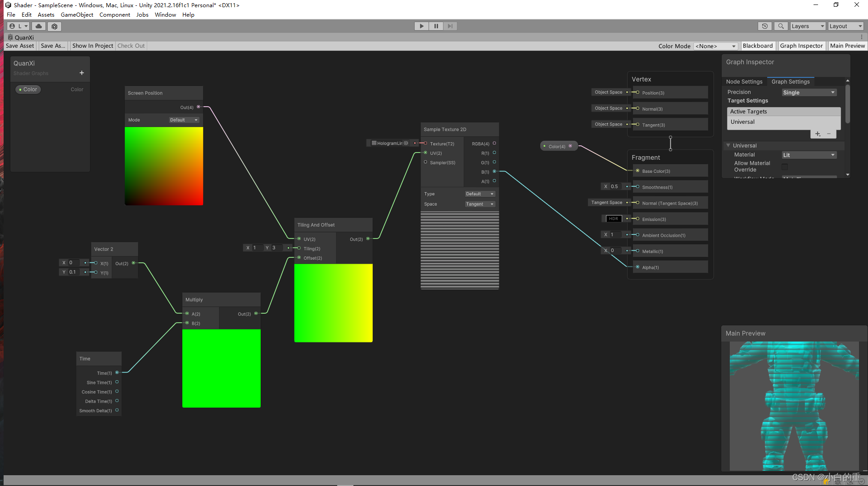Image resolution: width=868 pixels, height=486 pixels.
Task: Add an active target with plus icon
Action: [818, 134]
